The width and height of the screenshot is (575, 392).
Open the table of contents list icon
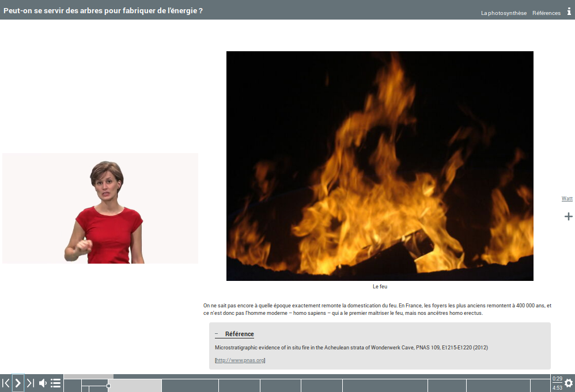56,383
